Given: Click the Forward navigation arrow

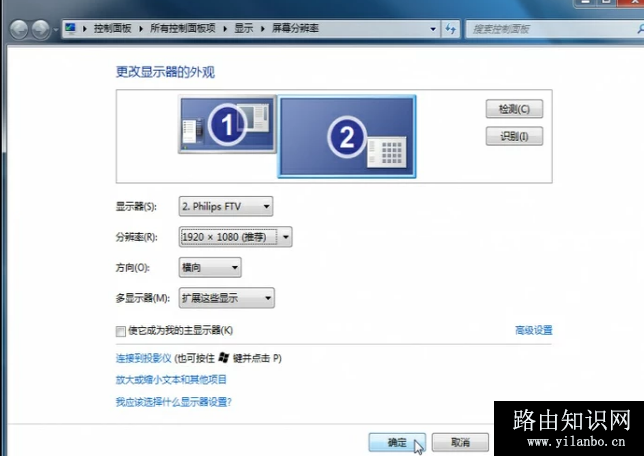Looking at the screenshot, I should tap(41, 30).
